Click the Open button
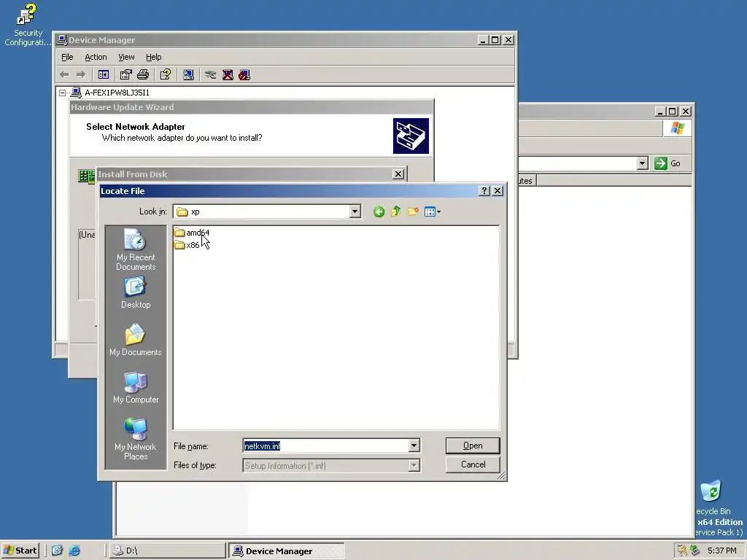The width and height of the screenshot is (747, 560). 473,446
